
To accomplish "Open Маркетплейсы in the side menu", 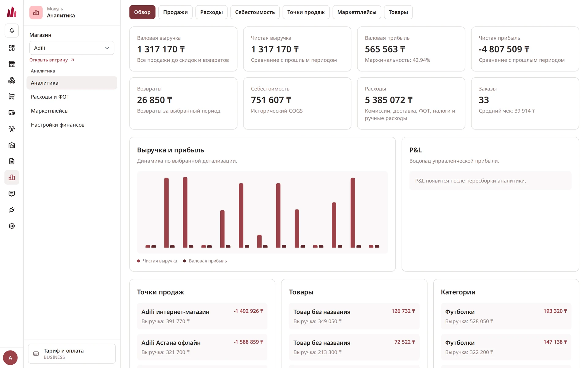I will (72, 111).
